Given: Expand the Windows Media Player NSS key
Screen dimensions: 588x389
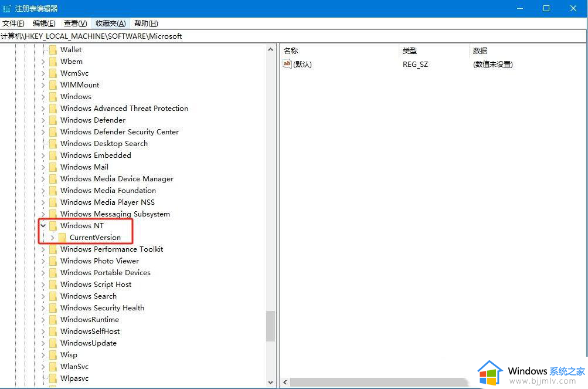Looking at the screenshot, I should [43, 202].
